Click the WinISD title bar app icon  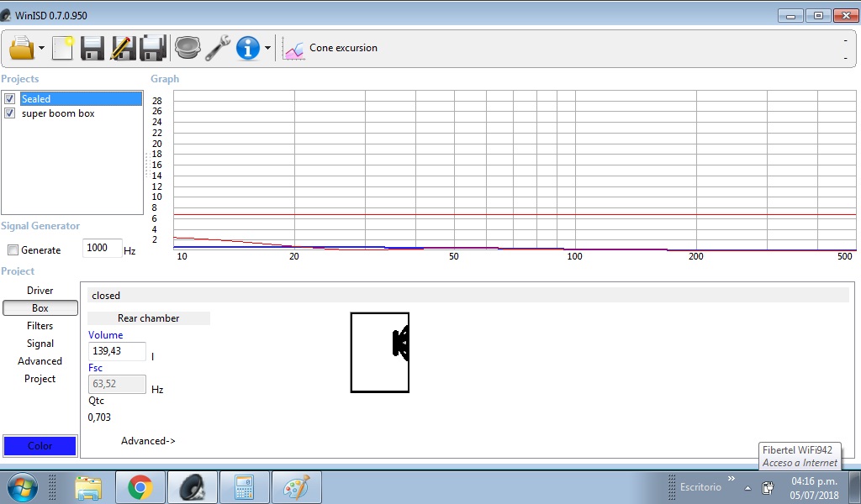pyautogui.click(x=6, y=15)
